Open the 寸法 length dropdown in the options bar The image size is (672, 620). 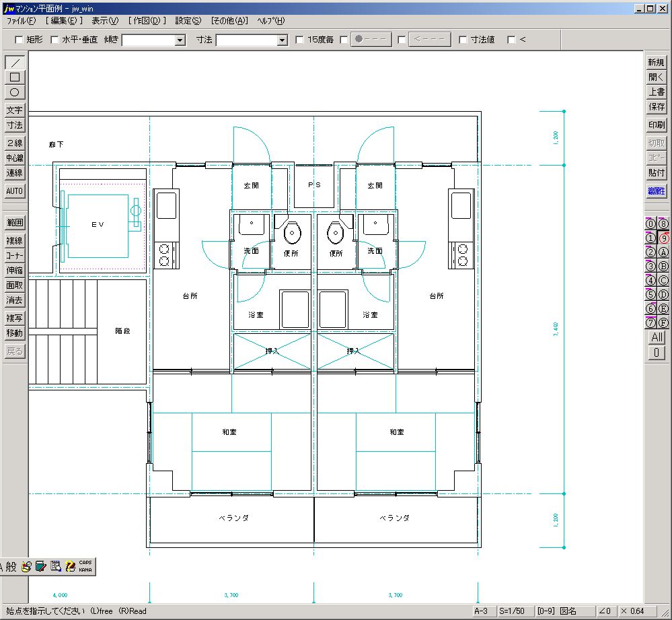[282, 40]
